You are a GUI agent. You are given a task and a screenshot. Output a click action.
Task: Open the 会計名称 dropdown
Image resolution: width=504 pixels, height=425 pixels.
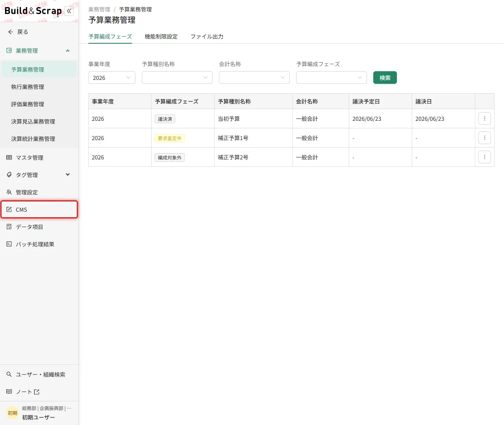point(254,78)
